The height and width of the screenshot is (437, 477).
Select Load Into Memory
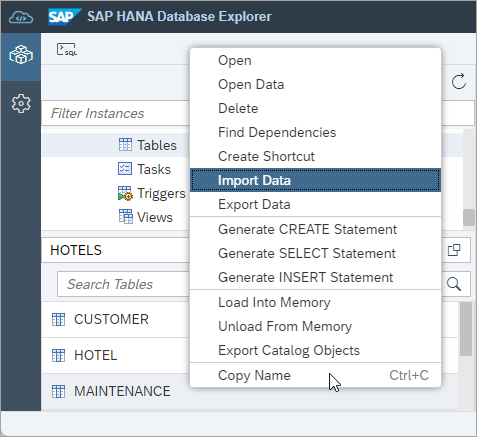tap(315, 302)
